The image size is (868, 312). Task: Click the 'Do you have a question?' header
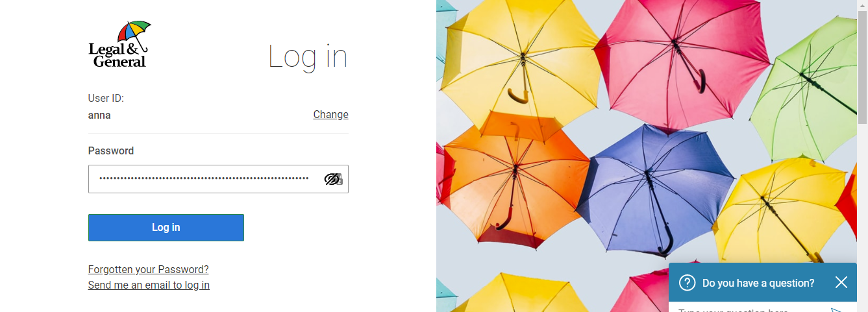tap(758, 283)
